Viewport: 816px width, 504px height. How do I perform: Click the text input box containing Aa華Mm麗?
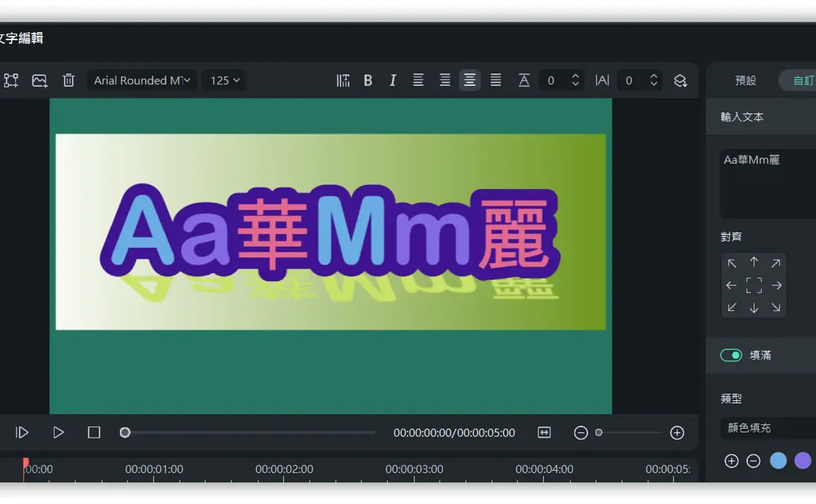click(768, 184)
